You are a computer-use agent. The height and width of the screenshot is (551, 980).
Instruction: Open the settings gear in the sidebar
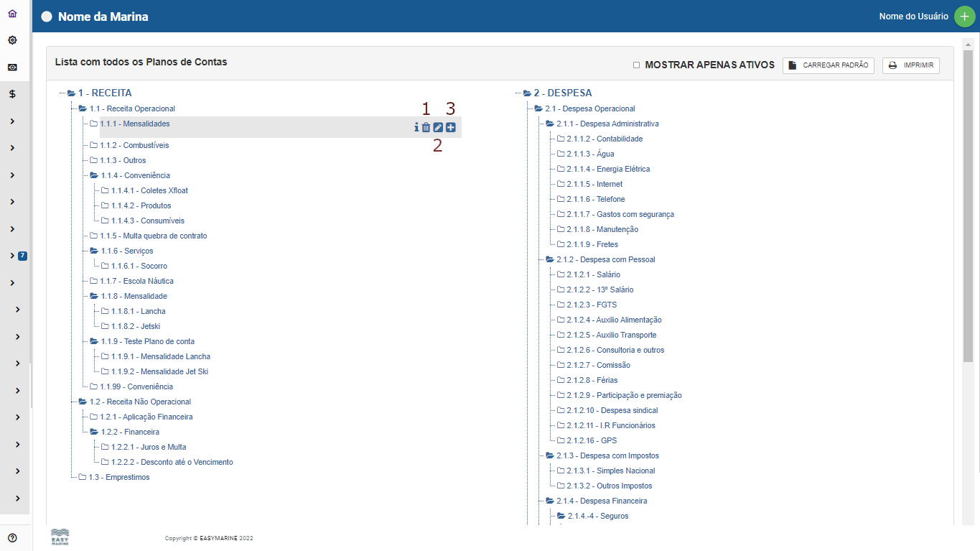point(12,40)
